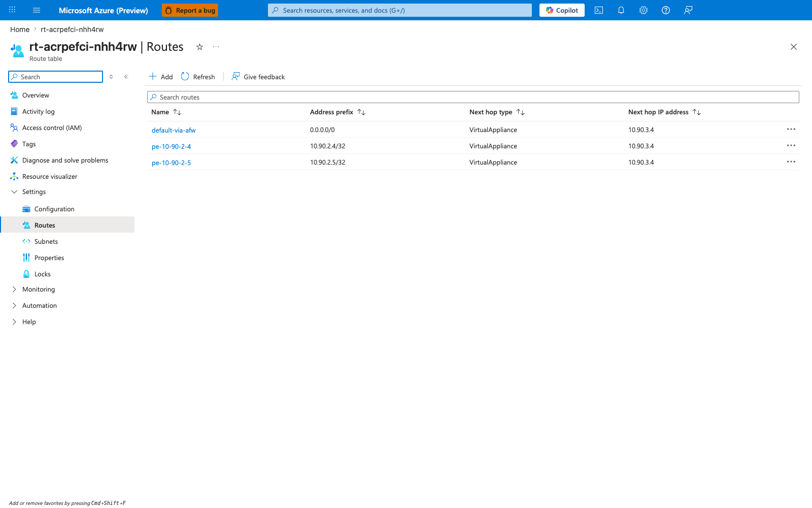Close the Routes blade
812x508 pixels.
click(794, 47)
